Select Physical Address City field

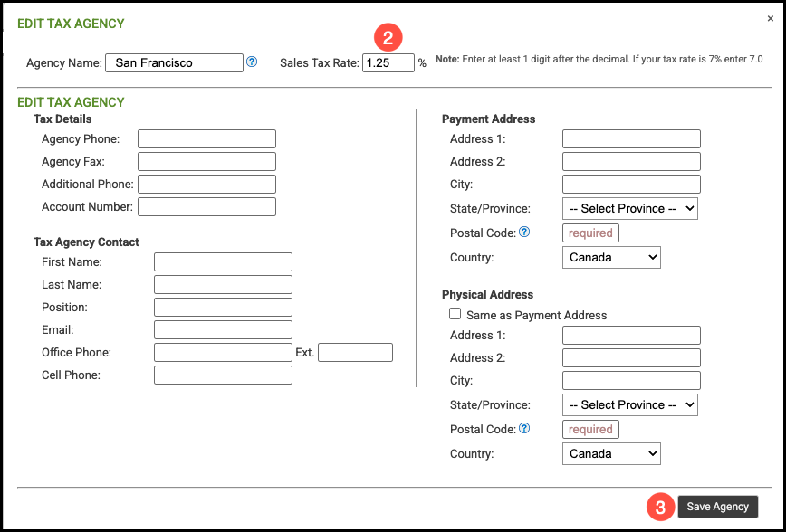point(632,380)
